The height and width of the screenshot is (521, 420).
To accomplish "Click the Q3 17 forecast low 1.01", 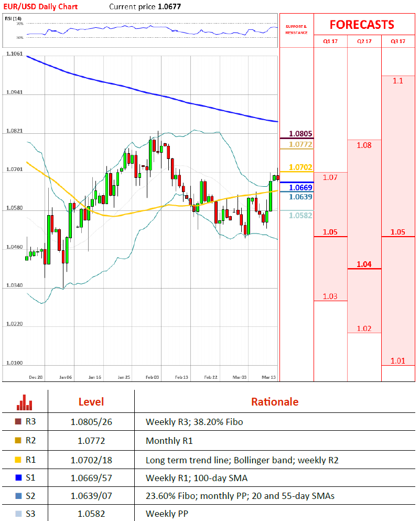I will point(398,361).
